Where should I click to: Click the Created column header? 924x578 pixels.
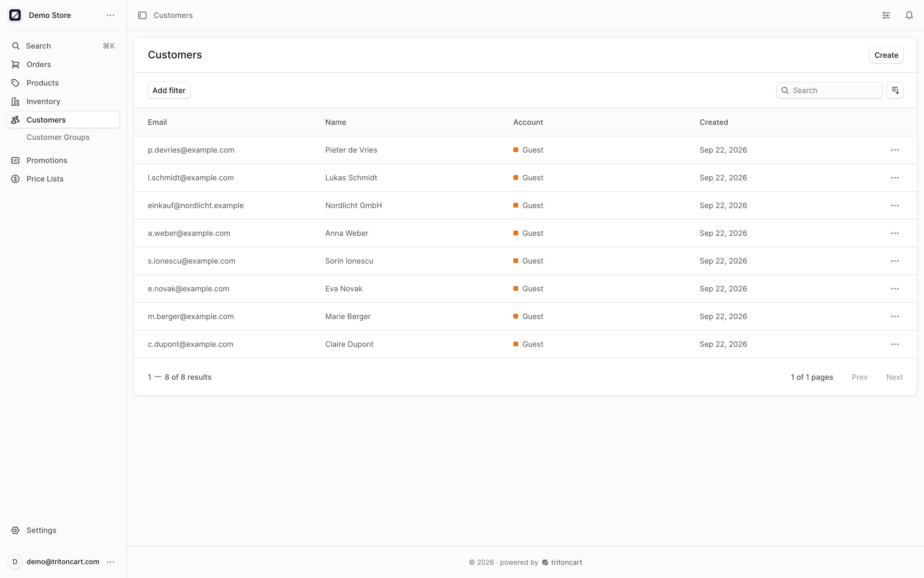[x=714, y=122]
